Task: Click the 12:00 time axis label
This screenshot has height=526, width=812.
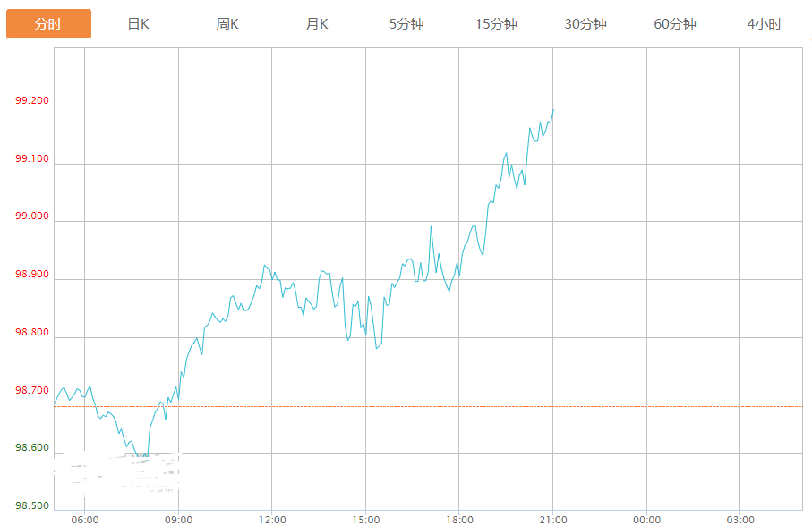Action: point(272,520)
